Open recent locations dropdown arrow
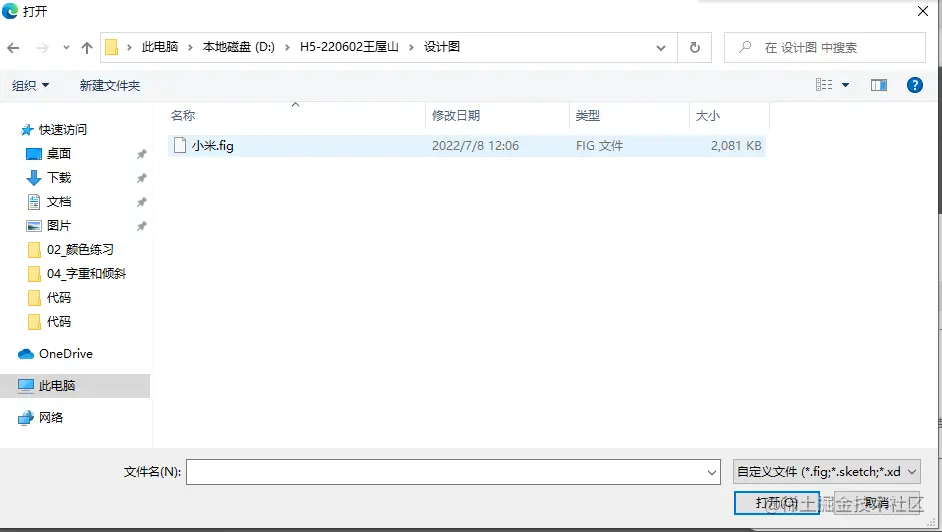The height and width of the screenshot is (532, 942). click(x=66, y=48)
